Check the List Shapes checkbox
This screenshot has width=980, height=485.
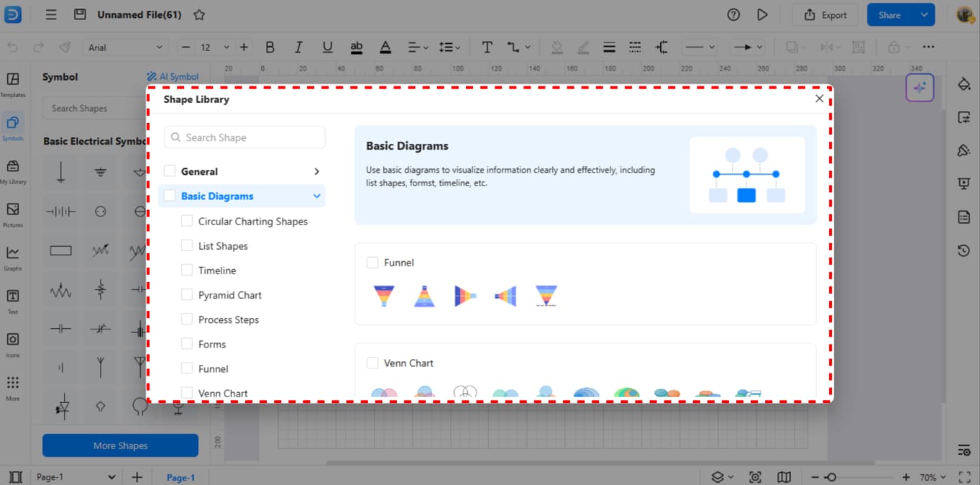click(187, 245)
